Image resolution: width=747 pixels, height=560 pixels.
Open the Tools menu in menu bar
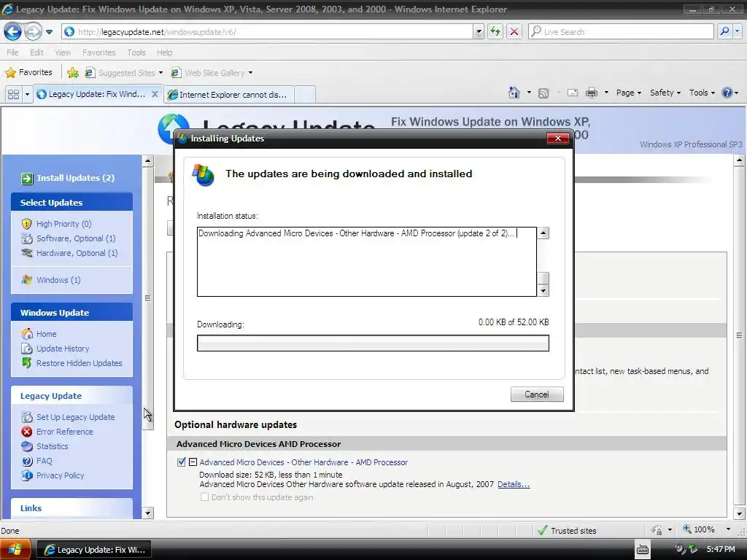136,52
